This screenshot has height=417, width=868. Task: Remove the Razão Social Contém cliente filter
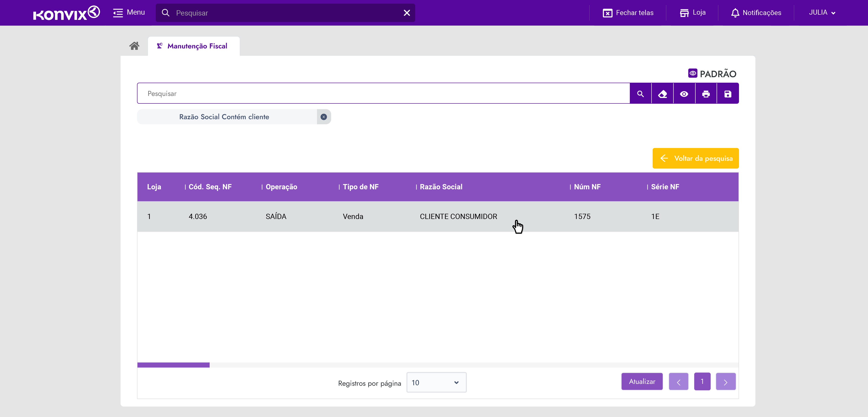(324, 117)
